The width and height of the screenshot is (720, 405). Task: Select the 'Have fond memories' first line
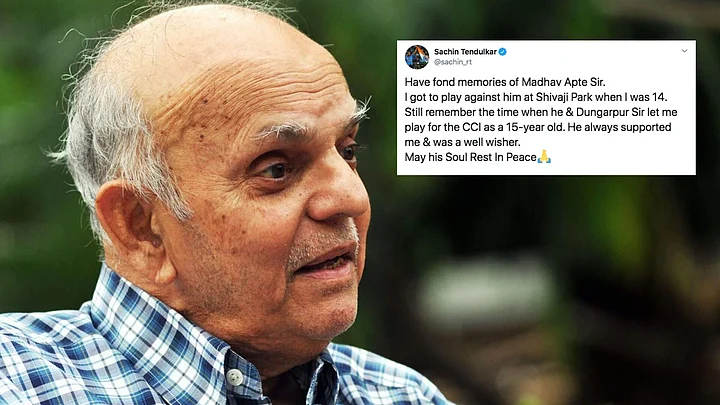505,82
